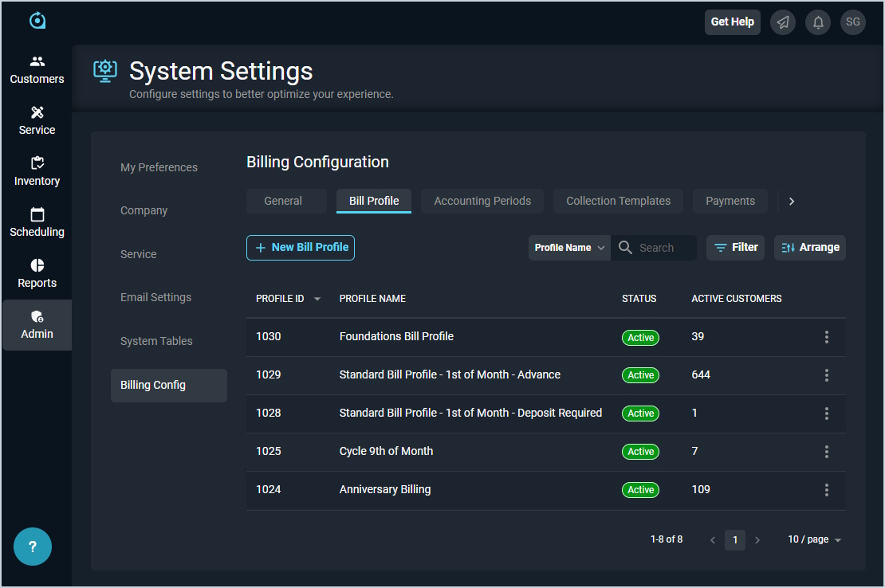Switch to the Collection Templates tab

coord(618,201)
